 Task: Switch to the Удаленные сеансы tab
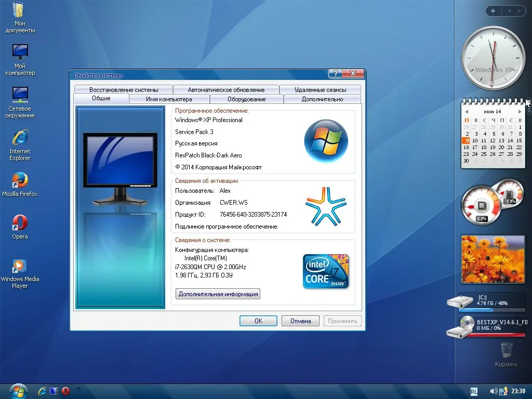pyautogui.click(x=320, y=89)
